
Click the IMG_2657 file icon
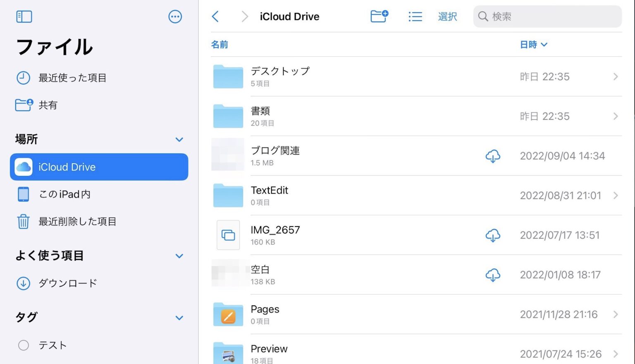(228, 235)
